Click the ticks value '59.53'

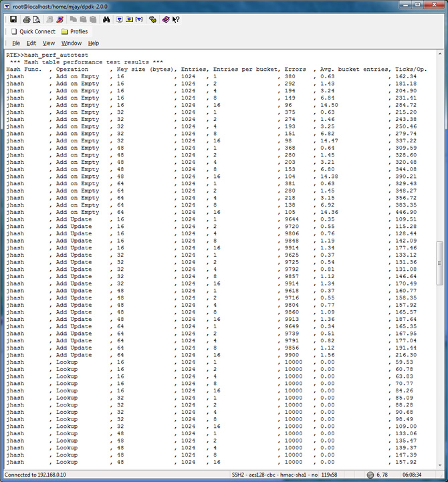click(x=404, y=362)
